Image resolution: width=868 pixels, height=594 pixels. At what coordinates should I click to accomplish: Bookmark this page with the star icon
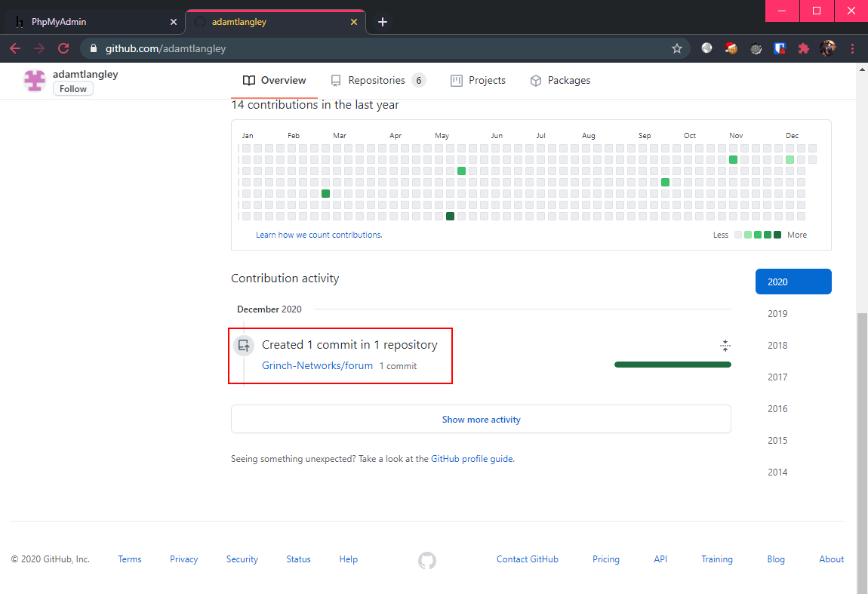[x=676, y=49]
